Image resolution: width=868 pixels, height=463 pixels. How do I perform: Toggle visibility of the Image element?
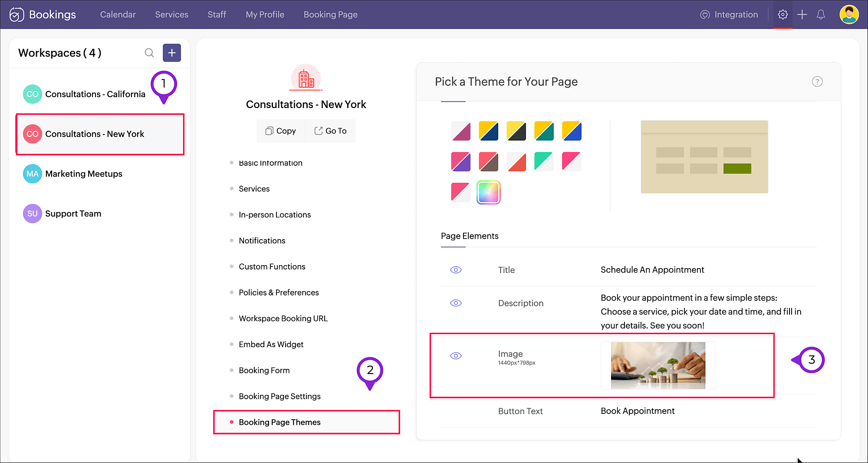[456, 356]
